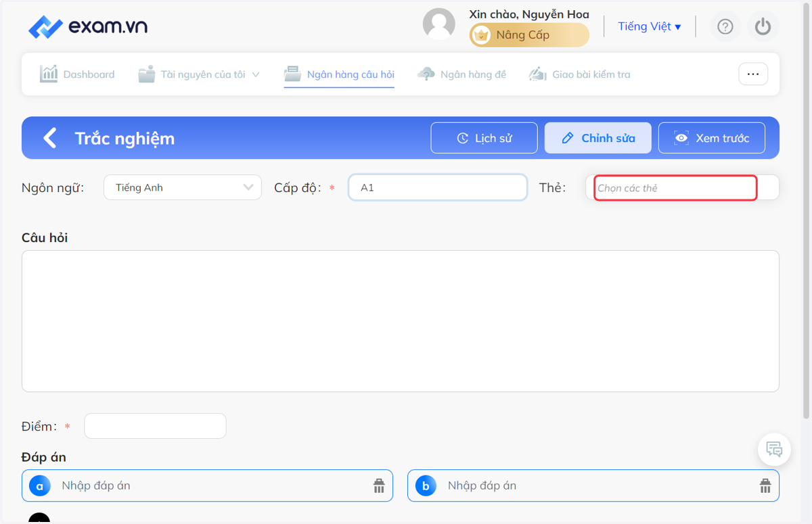
Task: Click the Xem trước preview button
Action: (x=712, y=138)
